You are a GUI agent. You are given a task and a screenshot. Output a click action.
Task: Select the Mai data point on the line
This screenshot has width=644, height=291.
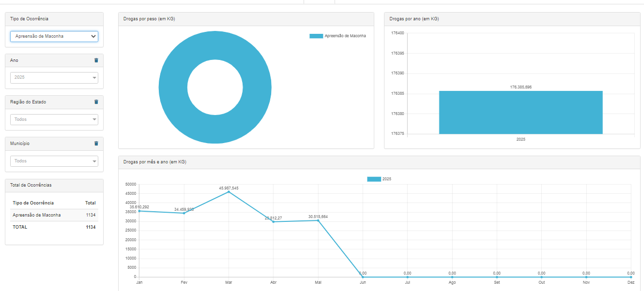pyautogui.click(x=318, y=220)
